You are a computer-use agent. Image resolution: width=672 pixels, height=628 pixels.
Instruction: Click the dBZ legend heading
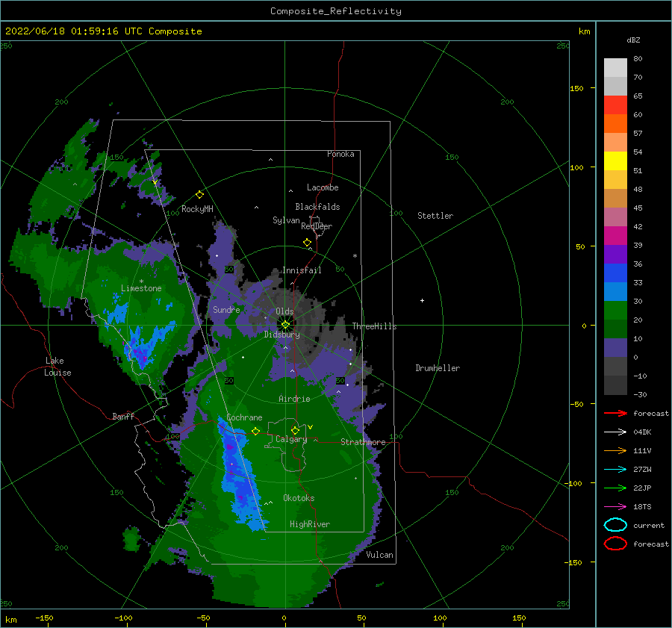633,40
